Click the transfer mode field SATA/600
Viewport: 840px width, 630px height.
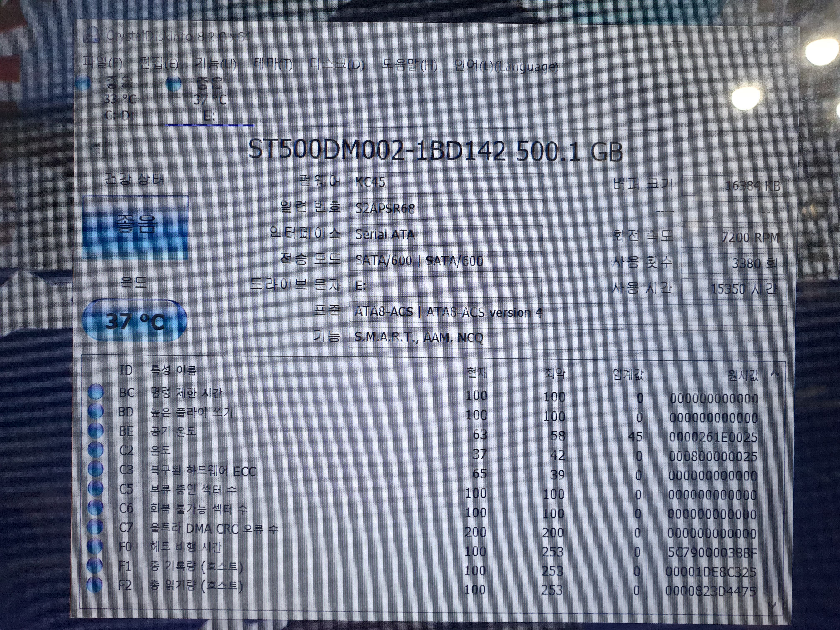pyautogui.click(x=445, y=261)
